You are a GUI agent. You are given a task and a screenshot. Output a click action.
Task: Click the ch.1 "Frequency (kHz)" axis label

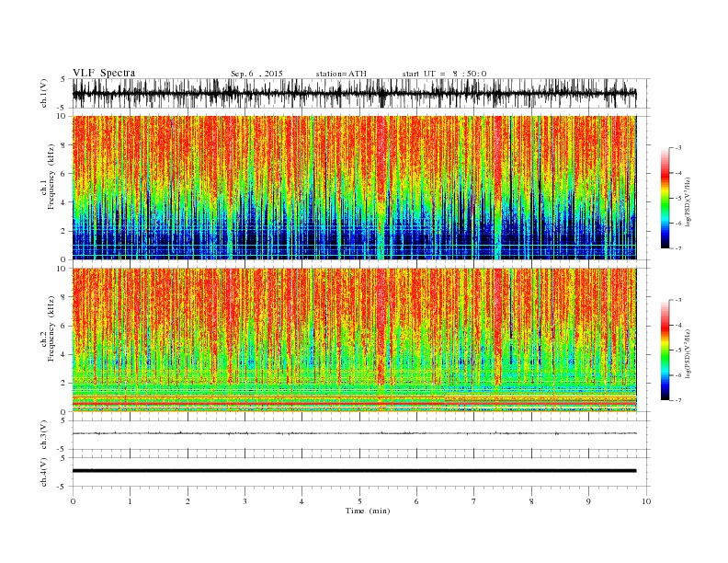pos(51,177)
